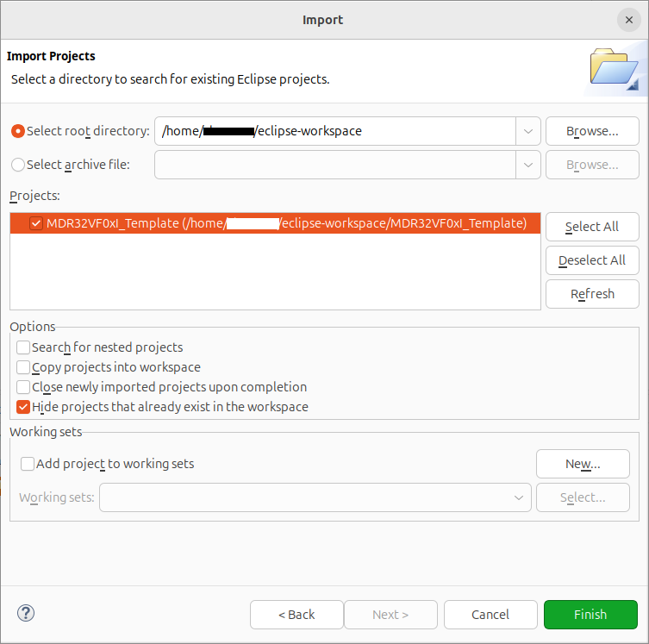Disable Hide projects that already exist
This screenshot has height=644, width=649.
pos(23,407)
